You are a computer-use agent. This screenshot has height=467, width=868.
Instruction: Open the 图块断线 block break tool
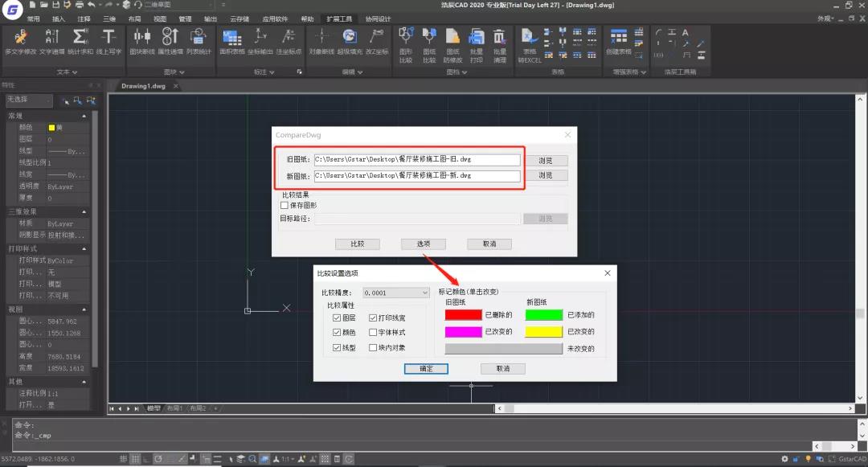(x=141, y=40)
